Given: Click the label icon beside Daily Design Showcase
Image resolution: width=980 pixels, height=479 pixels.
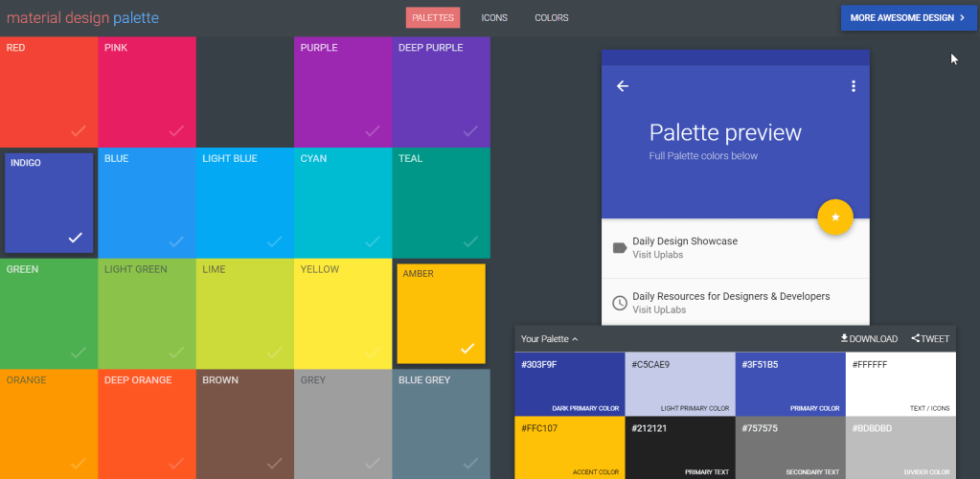Looking at the screenshot, I should pyautogui.click(x=619, y=248).
